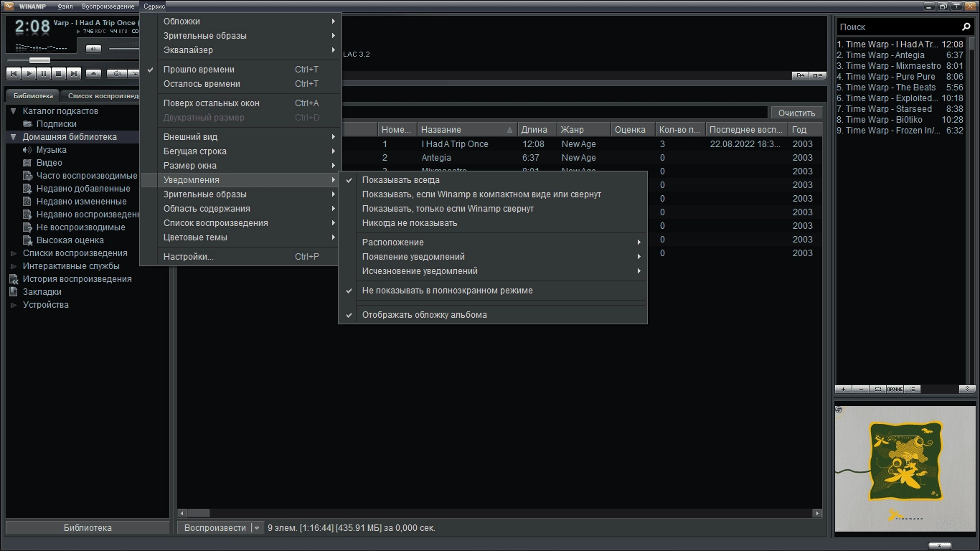Remove items with playlist minus button
Viewport: 980px width, 551px height.
tap(861, 389)
